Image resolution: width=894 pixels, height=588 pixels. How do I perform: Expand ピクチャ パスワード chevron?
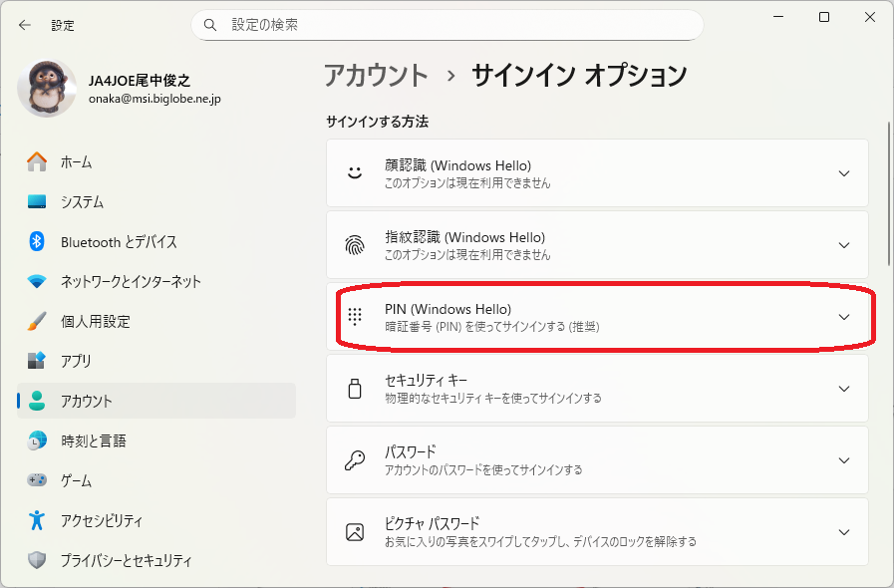tap(844, 532)
